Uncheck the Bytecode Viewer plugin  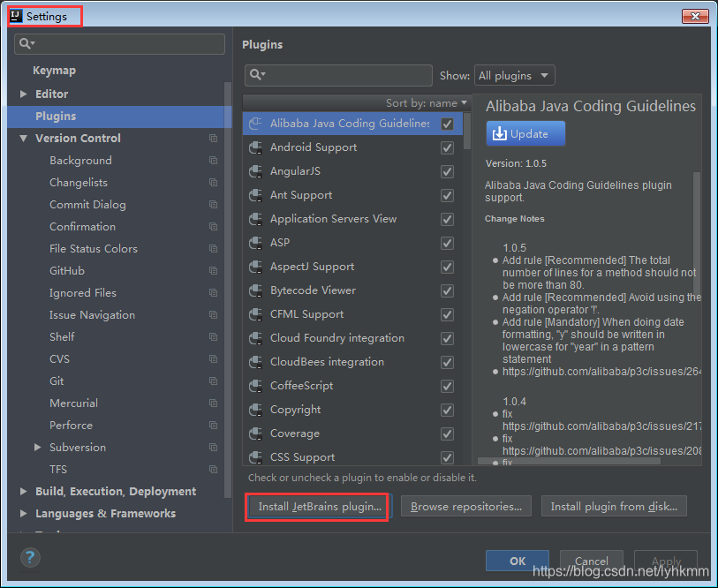click(x=447, y=290)
